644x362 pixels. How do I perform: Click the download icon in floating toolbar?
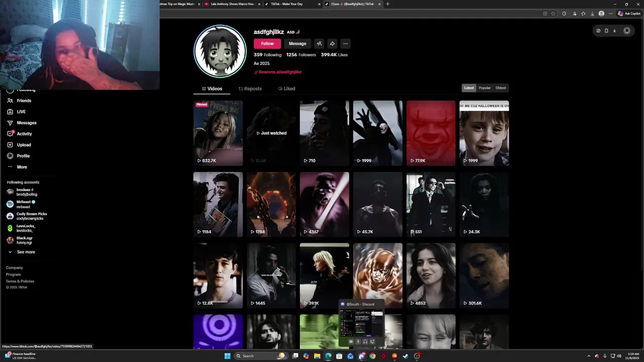[x=614, y=31]
